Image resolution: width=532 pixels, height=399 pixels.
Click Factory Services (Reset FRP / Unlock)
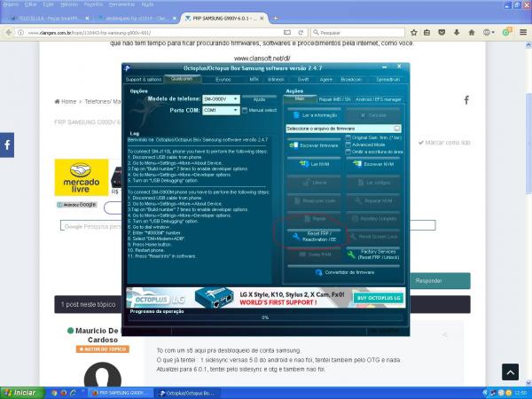(x=373, y=254)
